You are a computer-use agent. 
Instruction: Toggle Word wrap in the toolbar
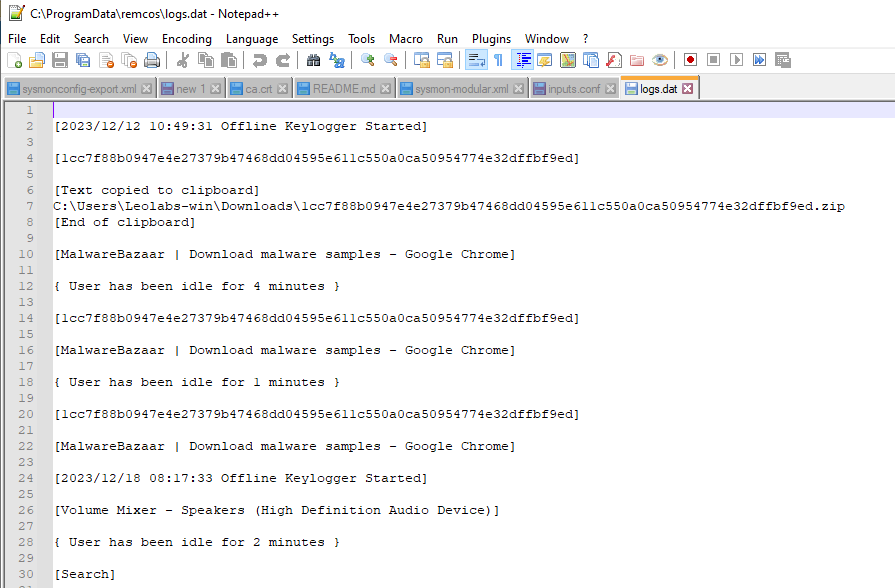pyautogui.click(x=476, y=60)
